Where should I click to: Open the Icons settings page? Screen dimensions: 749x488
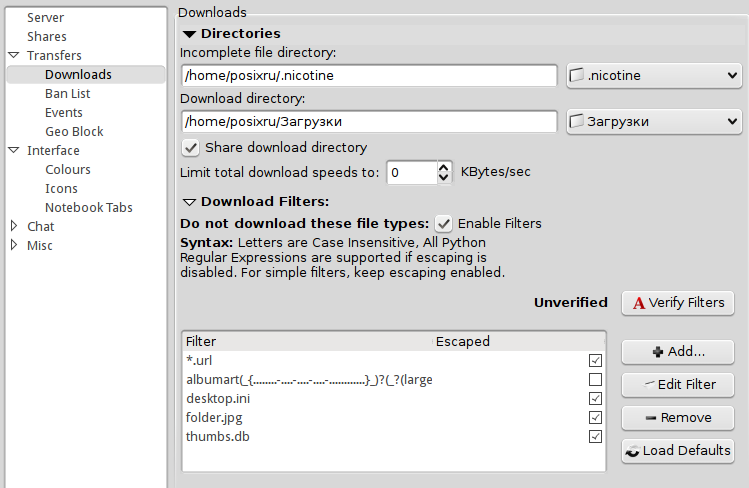click(61, 189)
